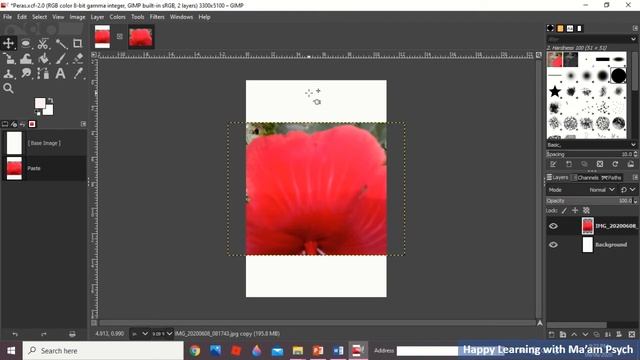Image resolution: width=640 pixels, height=360 pixels.
Task: Toggle Lock alpha channel icon
Action: click(586, 211)
